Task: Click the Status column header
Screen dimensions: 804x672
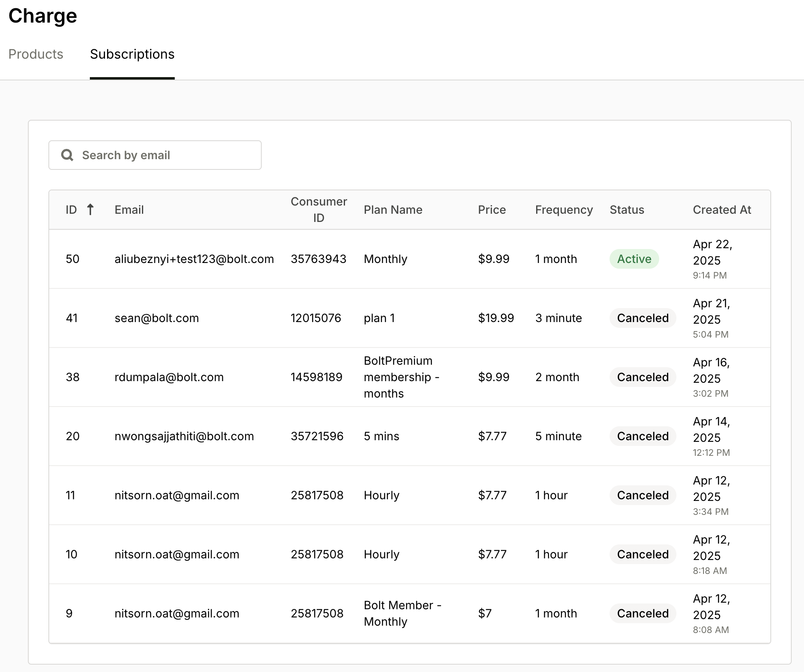Action: point(627,210)
